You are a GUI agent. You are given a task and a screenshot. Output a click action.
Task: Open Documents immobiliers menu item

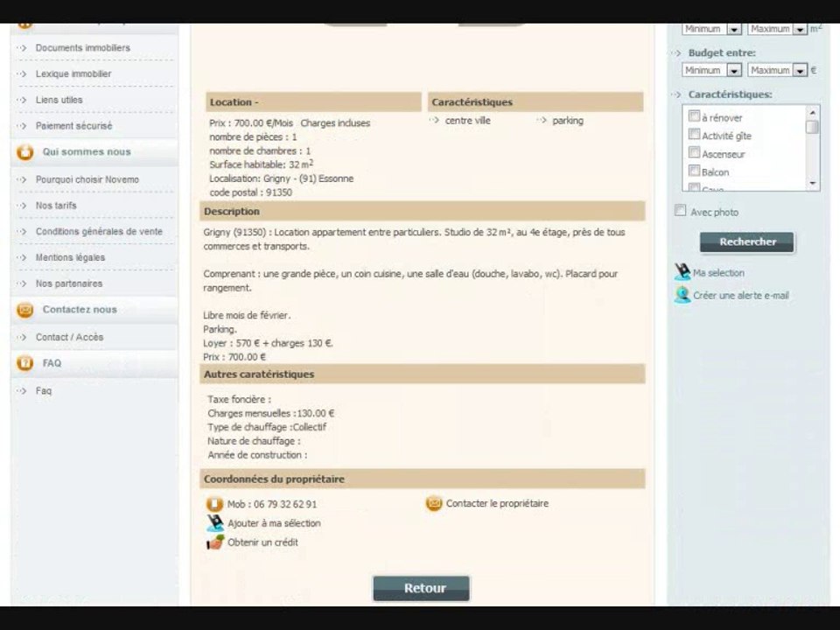click(83, 47)
